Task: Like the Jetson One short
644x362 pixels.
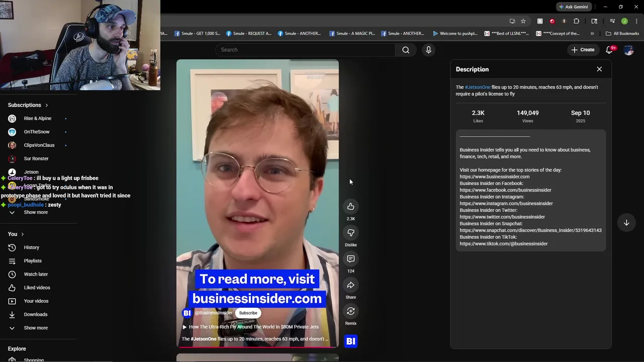Action: 351,207
